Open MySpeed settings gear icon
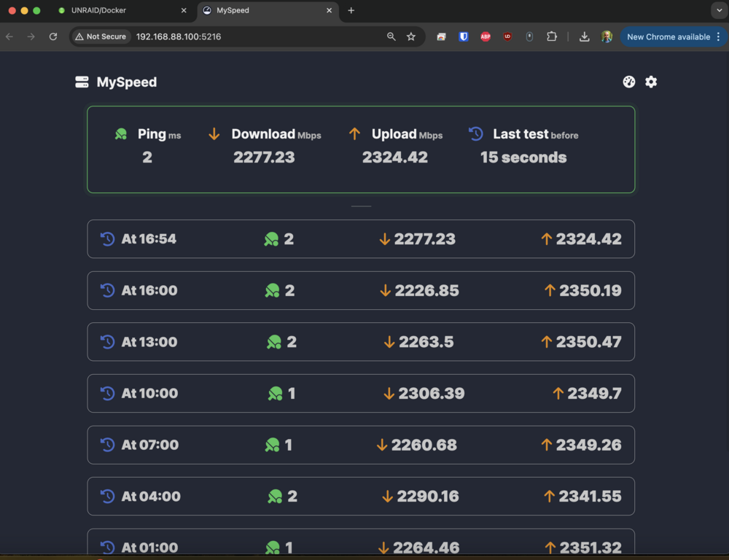 [651, 82]
